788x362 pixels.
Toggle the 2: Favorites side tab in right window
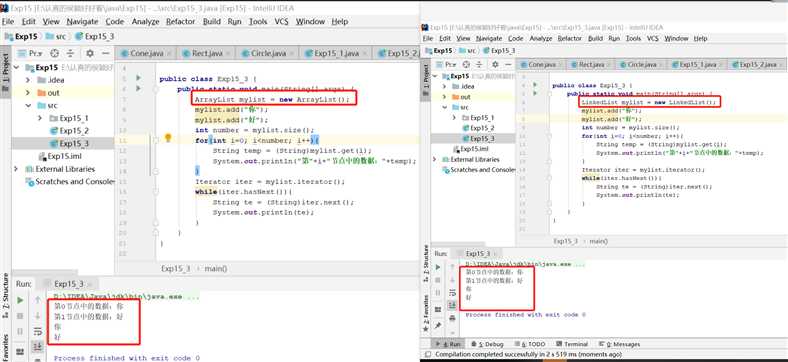pos(426,313)
